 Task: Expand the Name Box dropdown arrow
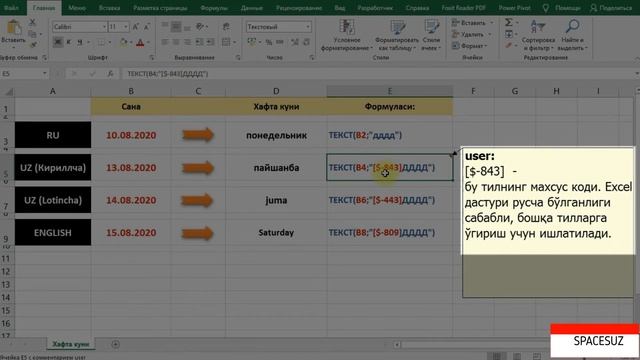[x=44, y=73]
